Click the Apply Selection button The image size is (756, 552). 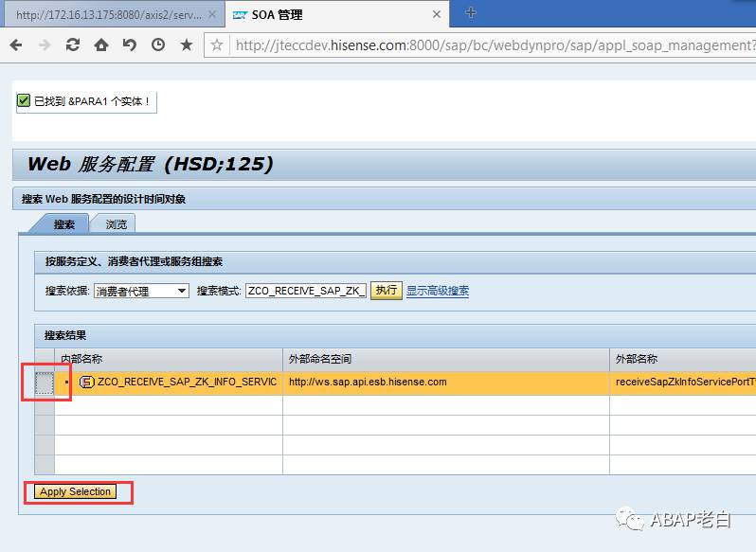75,491
